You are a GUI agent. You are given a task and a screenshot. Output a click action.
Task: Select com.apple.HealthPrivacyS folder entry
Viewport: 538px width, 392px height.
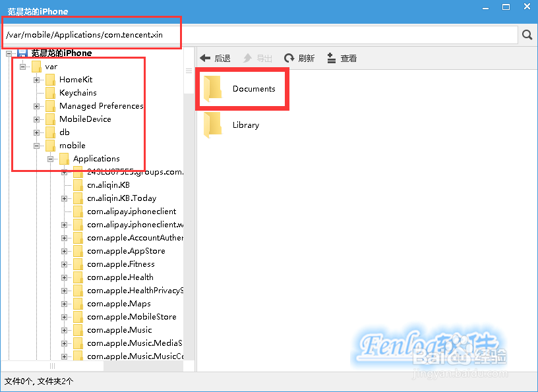pyautogui.click(x=135, y=291)
